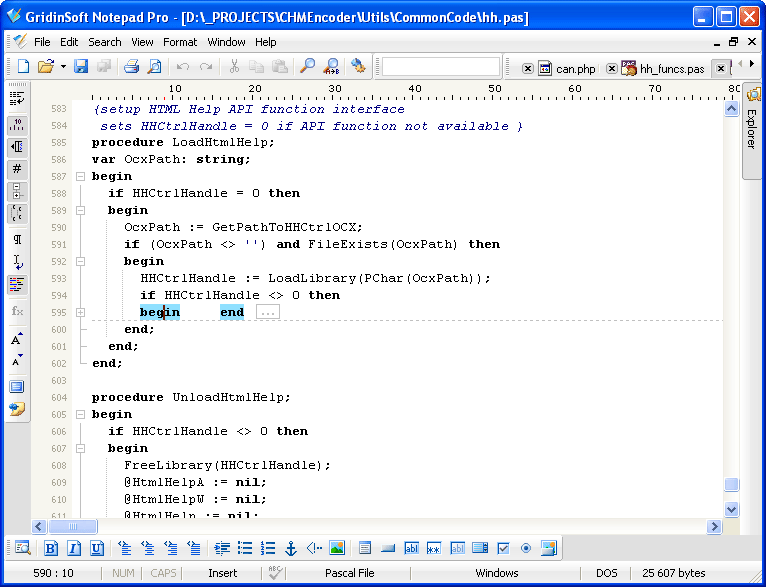Close the hh_funcs.pas tab
This screenshot has height=587, width=766.
(x=612, y=69)
